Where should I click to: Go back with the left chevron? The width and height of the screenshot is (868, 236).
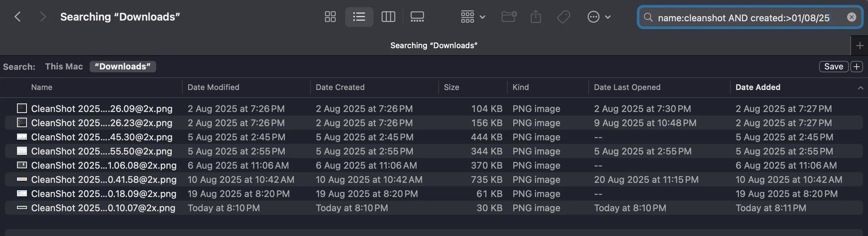(x=17, y=17)
